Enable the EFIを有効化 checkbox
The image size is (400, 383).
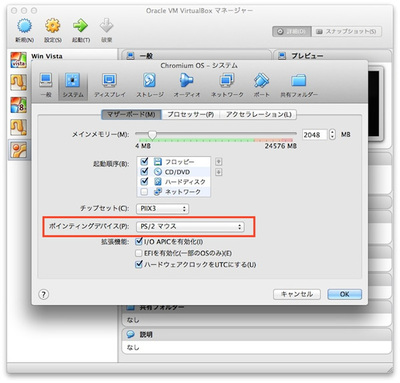(139, 253)
